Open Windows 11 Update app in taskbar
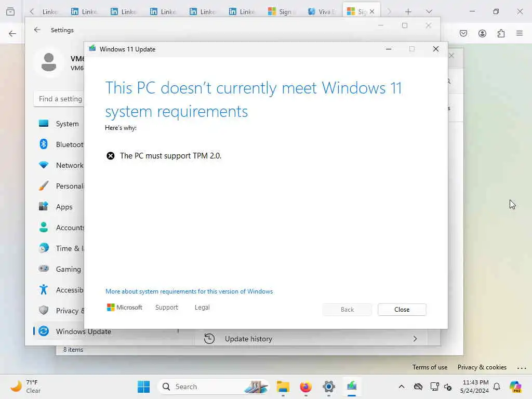This screenshot has height=399, width=532. tap(352, 386)
